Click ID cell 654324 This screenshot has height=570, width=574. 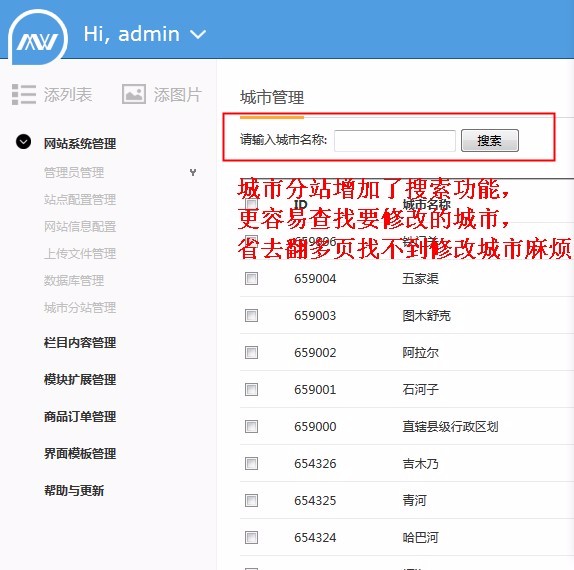tap(315, 538)
